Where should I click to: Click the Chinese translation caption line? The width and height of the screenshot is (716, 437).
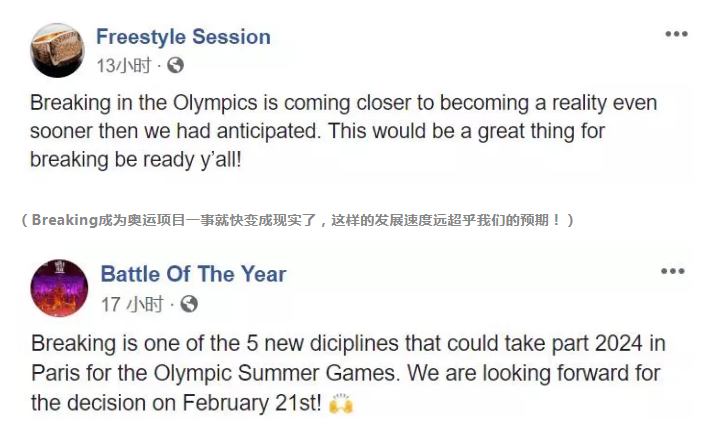[x=297, y=221]
